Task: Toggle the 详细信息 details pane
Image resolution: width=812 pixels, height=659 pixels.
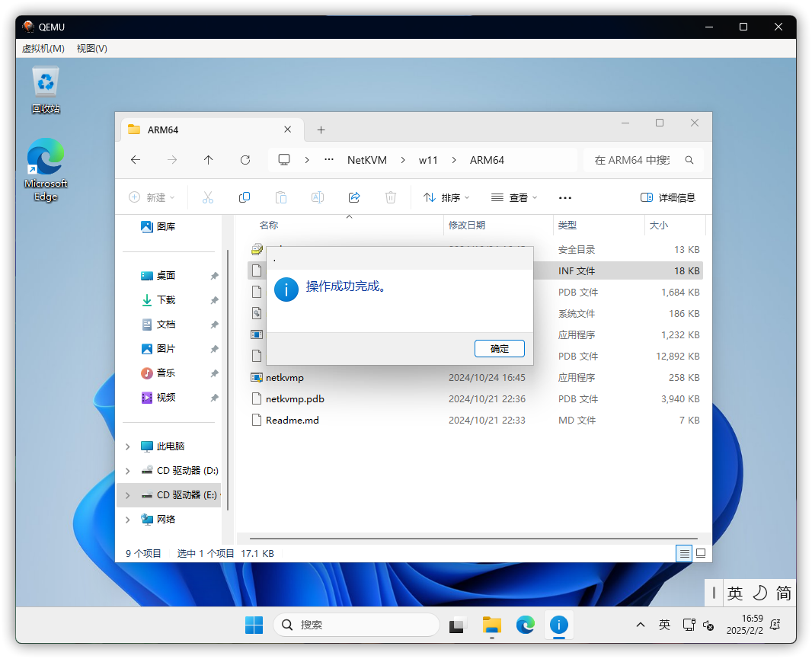Action: tap(668, 197)
